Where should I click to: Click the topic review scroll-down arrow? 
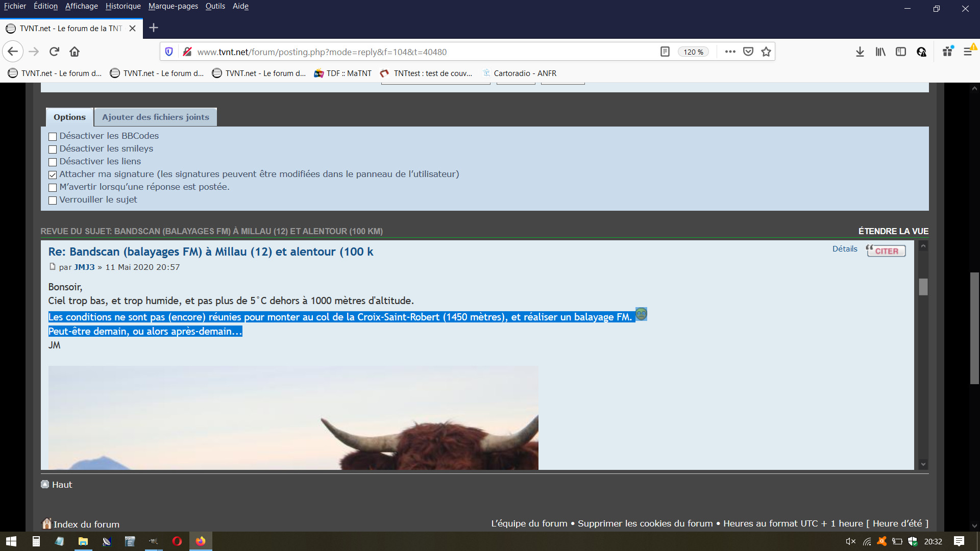(923, 464)
